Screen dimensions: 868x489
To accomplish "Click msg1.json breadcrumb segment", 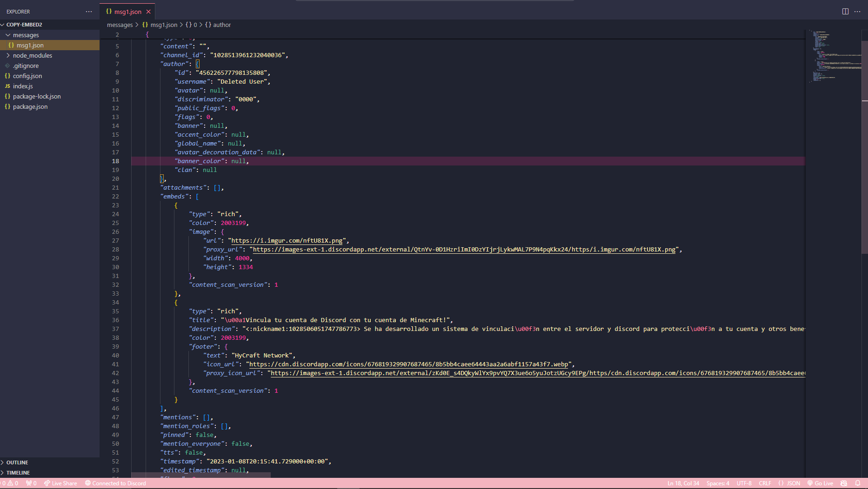I will pyautogui.click(x=160, y=25).
